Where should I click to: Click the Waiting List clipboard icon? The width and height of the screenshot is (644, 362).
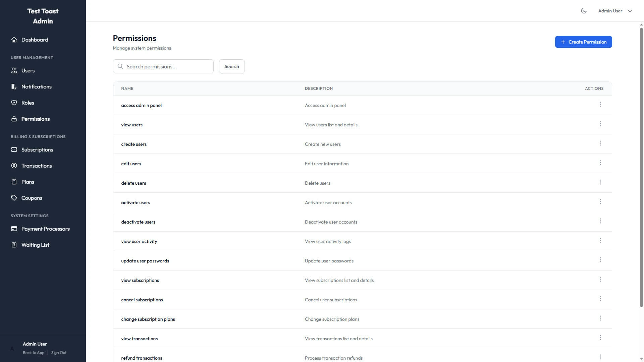click(14, 245)
